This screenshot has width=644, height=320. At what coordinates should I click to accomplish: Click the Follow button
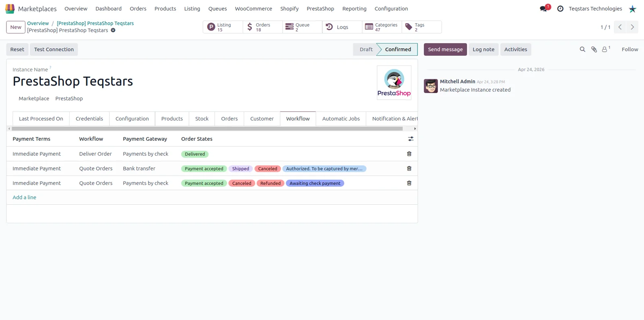[630, 49]
